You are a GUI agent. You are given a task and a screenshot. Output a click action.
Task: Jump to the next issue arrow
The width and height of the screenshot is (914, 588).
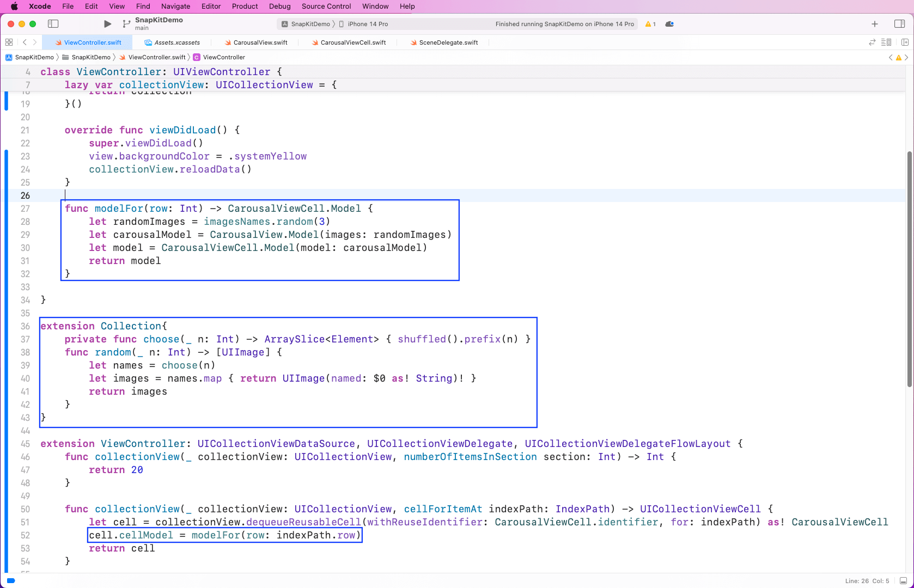click(906, 57)
